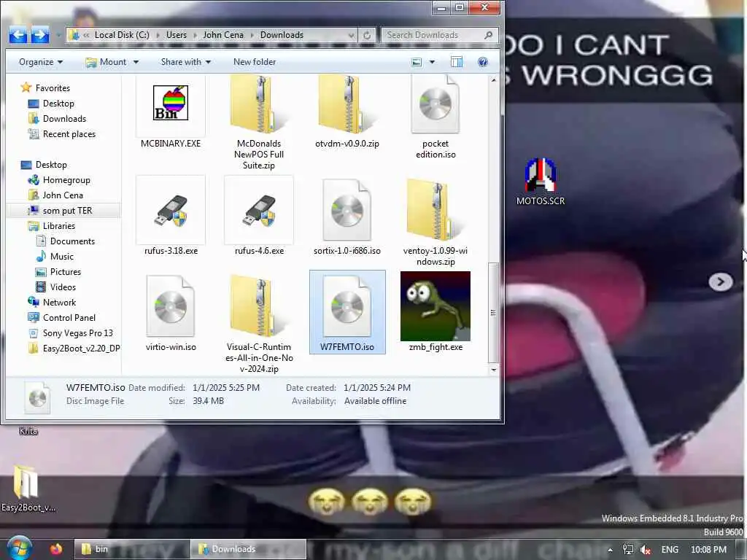Refresh the Downloads folder view
The width and height of the screenshot is (747, 560).
point(367,35)
